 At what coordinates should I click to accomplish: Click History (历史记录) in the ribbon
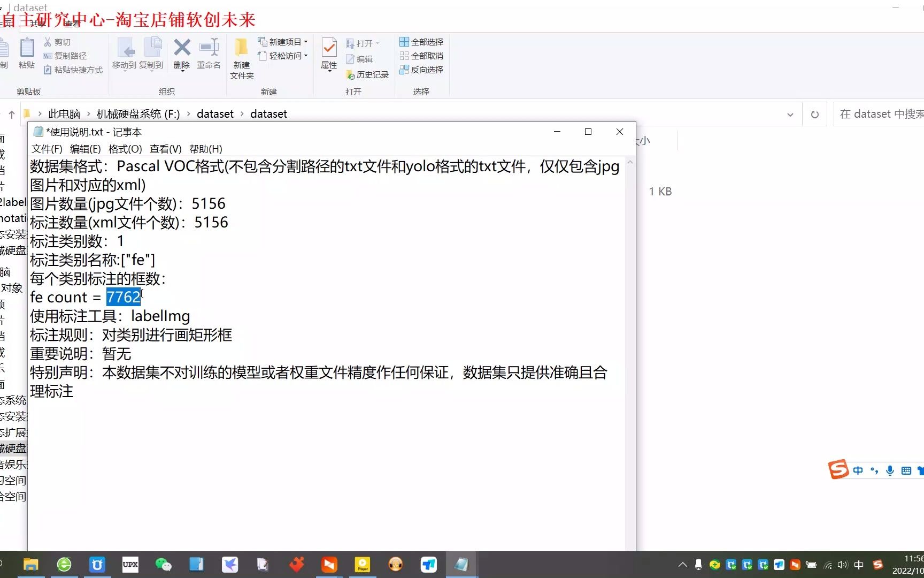367,74
